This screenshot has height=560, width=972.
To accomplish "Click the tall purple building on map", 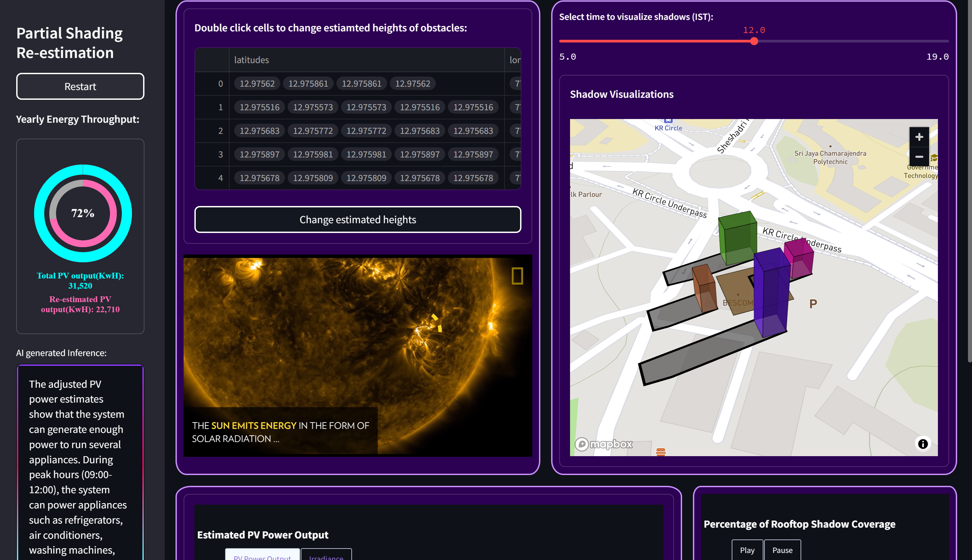I will [771, 292].
